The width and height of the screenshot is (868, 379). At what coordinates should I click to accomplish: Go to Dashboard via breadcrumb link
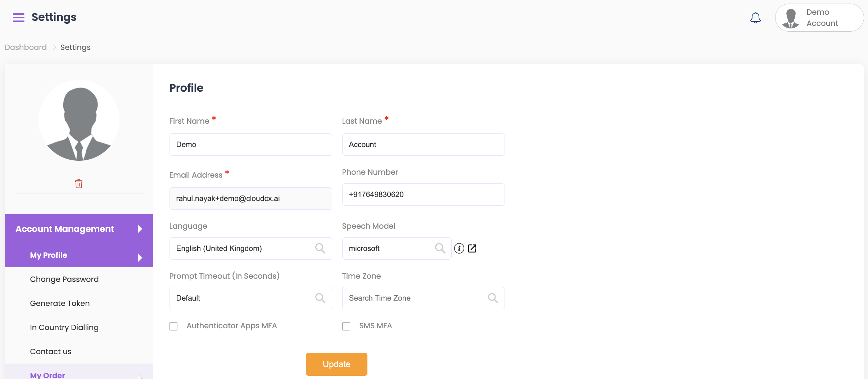tap(26, 47)
